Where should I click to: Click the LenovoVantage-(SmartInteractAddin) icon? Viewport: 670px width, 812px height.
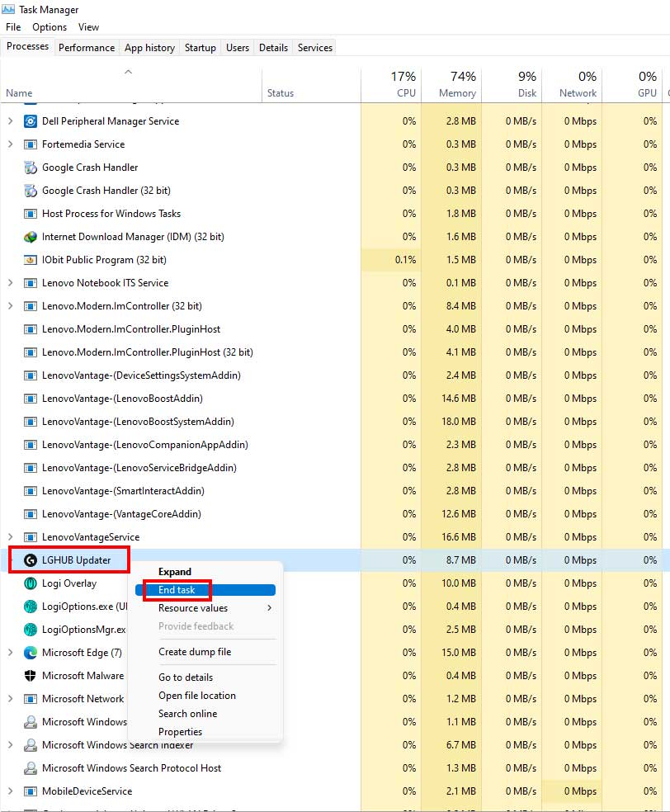click(x=31, y=491)
